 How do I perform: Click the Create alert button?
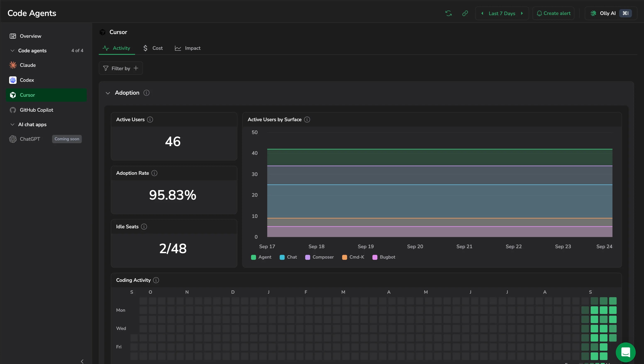(x=553, y=13)
